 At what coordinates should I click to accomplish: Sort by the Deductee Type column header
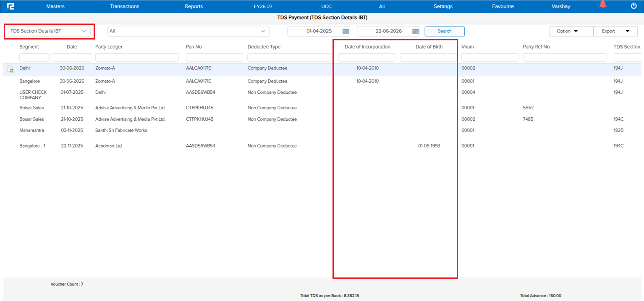[264, 47]
